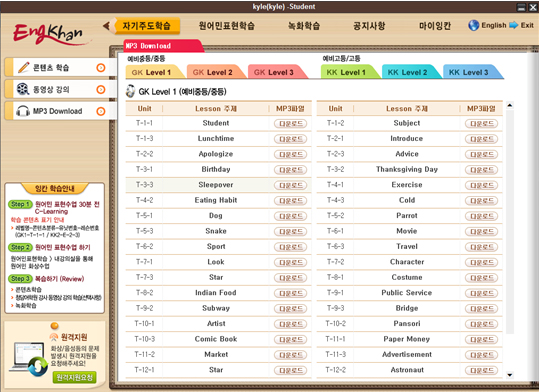Viewport: 540px width, 392px height.
Task: Download MP3 for Thanksgiving Day lesson
Action: click(x=481, y=170)
